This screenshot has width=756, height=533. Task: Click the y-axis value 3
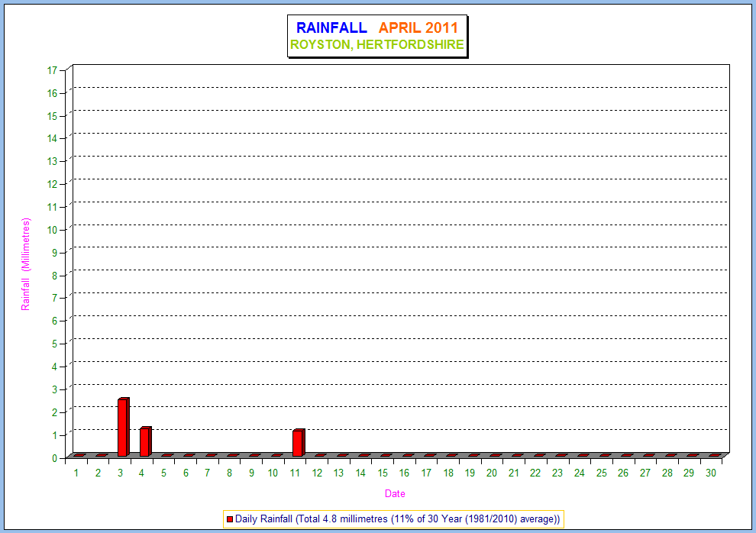pos(55,389)
